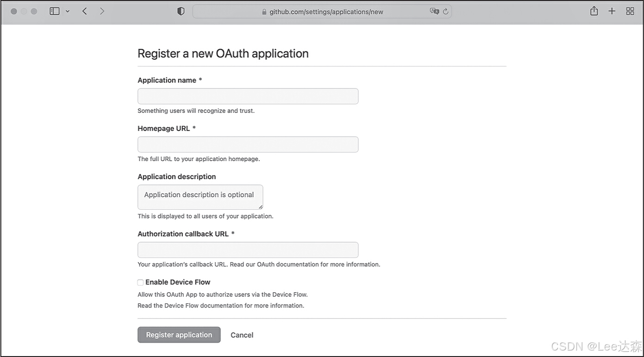
Task: Show the tab overview grid
Action: [630, 11]
